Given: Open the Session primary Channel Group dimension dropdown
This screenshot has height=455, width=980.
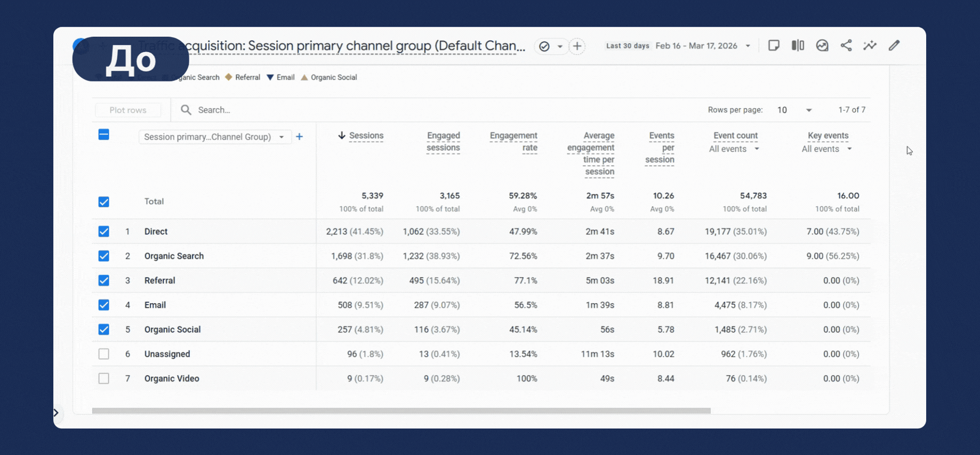Looking at the screenshot, I should click(214, 137).
